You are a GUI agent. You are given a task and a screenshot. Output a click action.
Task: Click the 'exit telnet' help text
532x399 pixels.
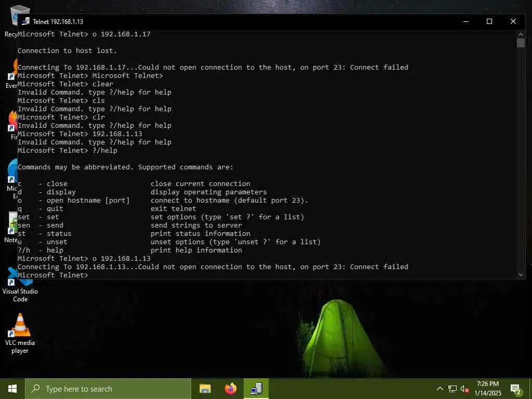click(174, 209)
